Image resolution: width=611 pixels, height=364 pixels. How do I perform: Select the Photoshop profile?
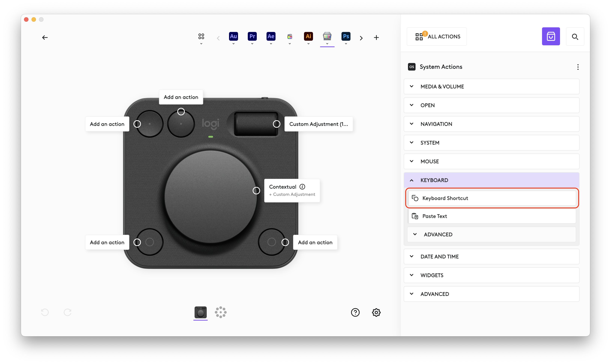pos(346,36)
